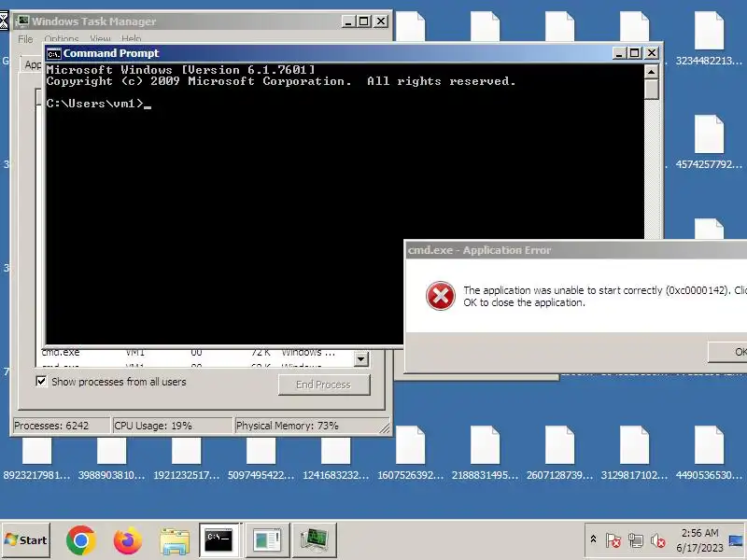Image resolution: width=747 pixels, height=560 pixels.
Task: Click the Application Error dialog title bar
Action: pos(575,250)
